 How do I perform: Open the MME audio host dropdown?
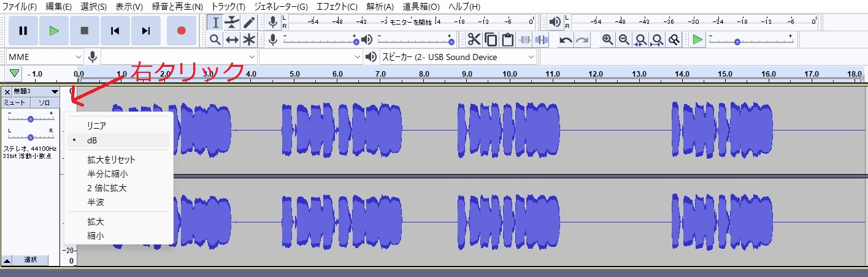(44, 57)
